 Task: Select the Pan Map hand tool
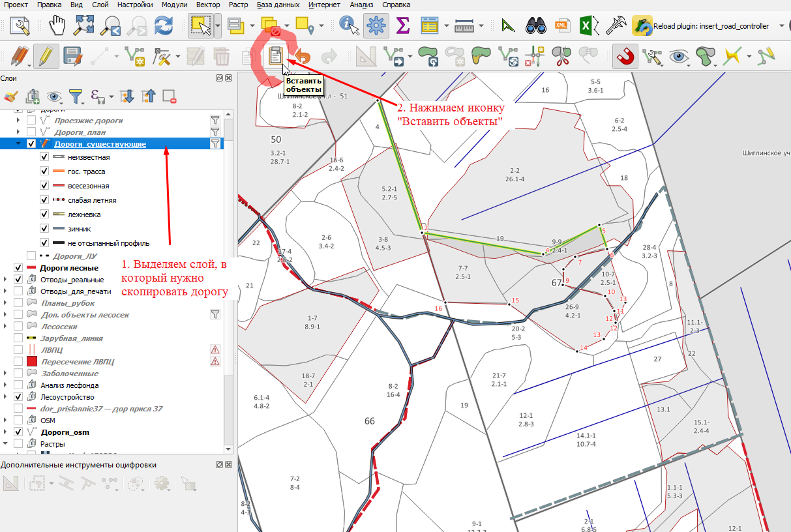(59, 25)
